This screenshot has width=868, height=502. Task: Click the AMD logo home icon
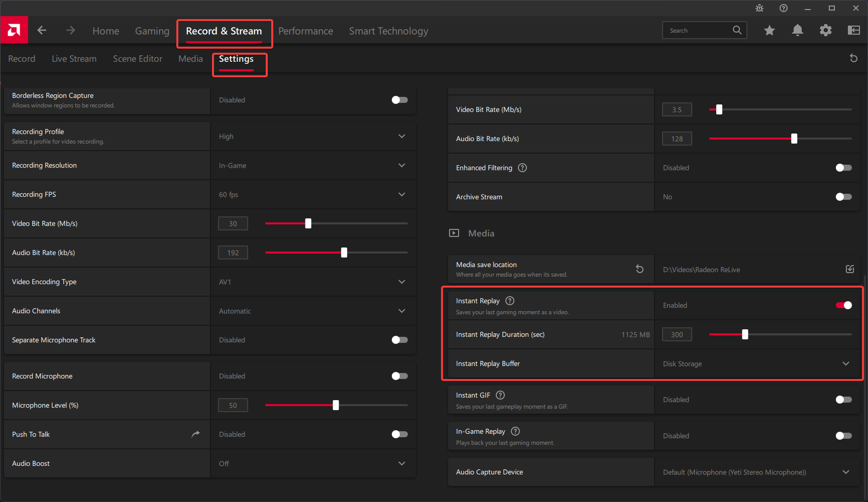pyautogui.click(x=14, y=30)
